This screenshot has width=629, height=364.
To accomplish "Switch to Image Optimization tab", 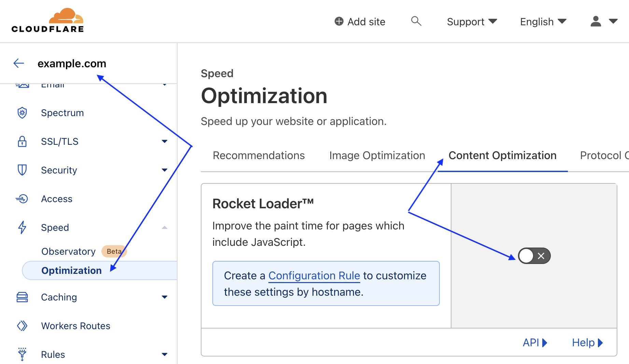I will point(376,155).
